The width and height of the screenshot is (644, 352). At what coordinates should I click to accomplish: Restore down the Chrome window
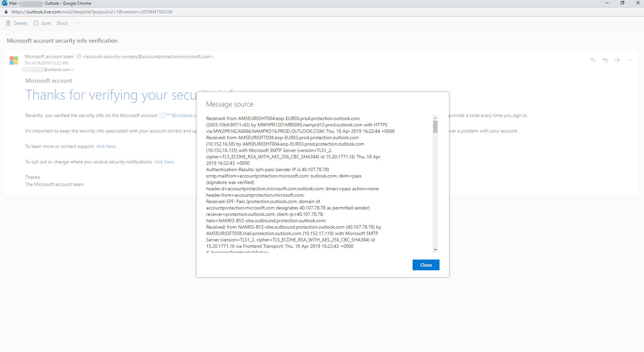pos(622,3)
